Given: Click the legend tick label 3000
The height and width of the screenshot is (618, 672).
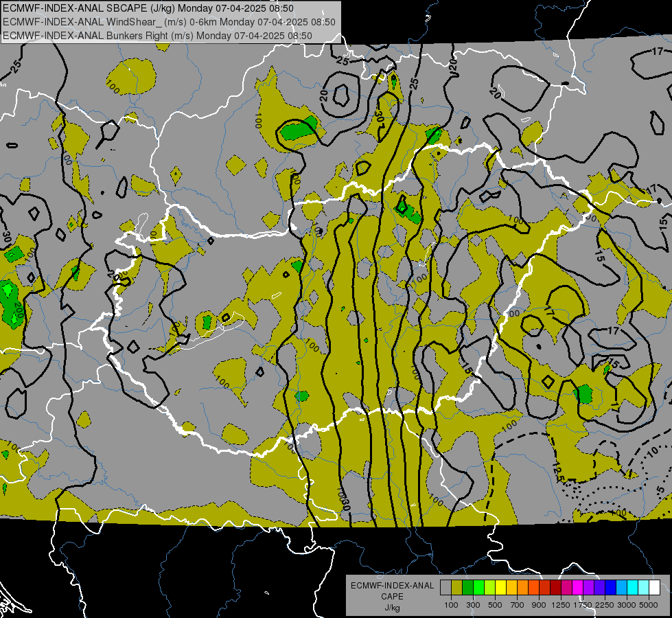Looking at the screenshot, I should (x=627, y=605).
